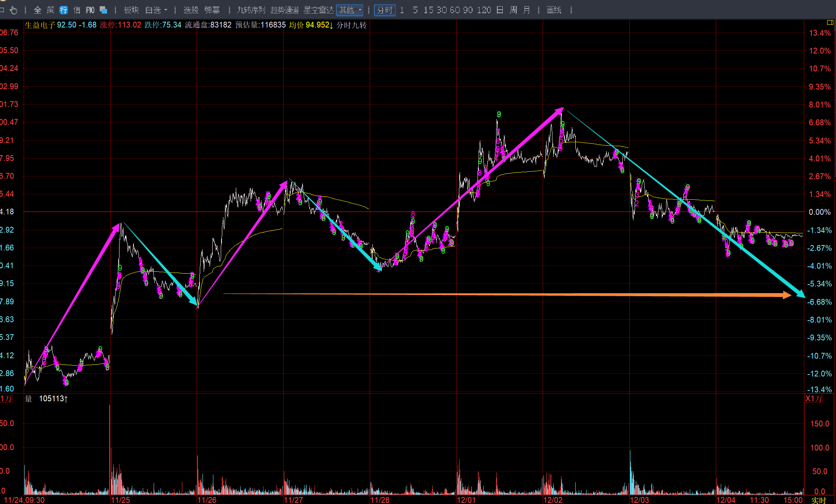The width and height of the screenshot is (836, 504).
Task: Open the 信 info icon
Action: tap(77, 10)
